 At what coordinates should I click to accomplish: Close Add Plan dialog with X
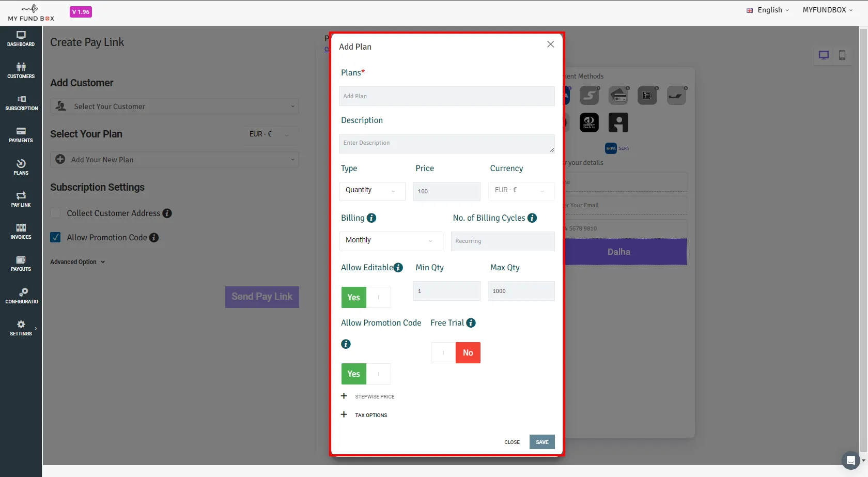pyautogui.click(x=551, y=44)
